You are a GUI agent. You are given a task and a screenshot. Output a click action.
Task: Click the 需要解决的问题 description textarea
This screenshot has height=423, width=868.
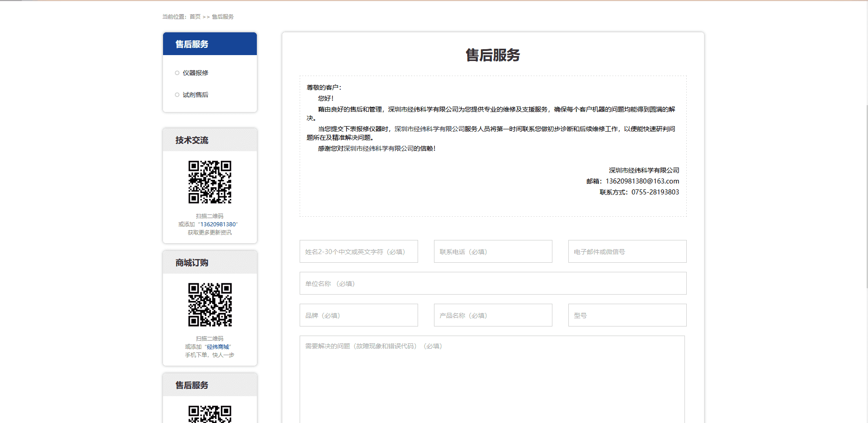[492, 382]
